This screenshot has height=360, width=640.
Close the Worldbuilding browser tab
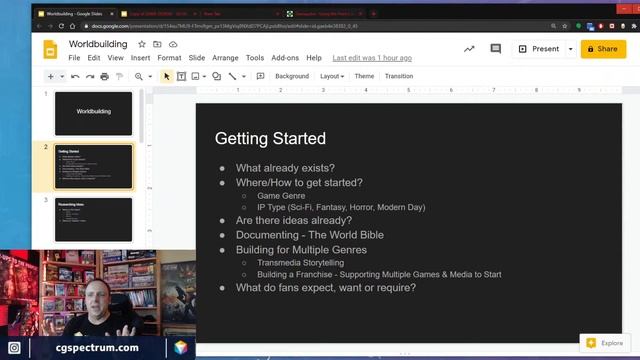pyautogui.click(x=111, y=14)
